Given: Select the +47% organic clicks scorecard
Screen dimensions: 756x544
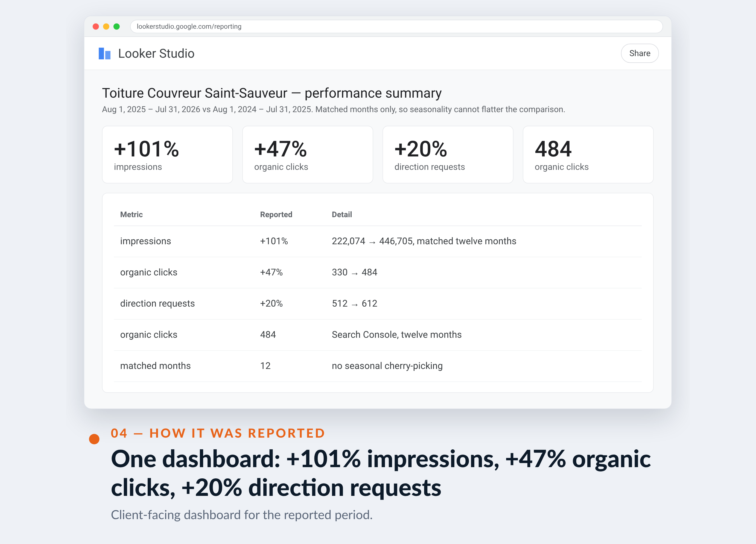Looking at the screenshot, I should (x=307, y=155).
